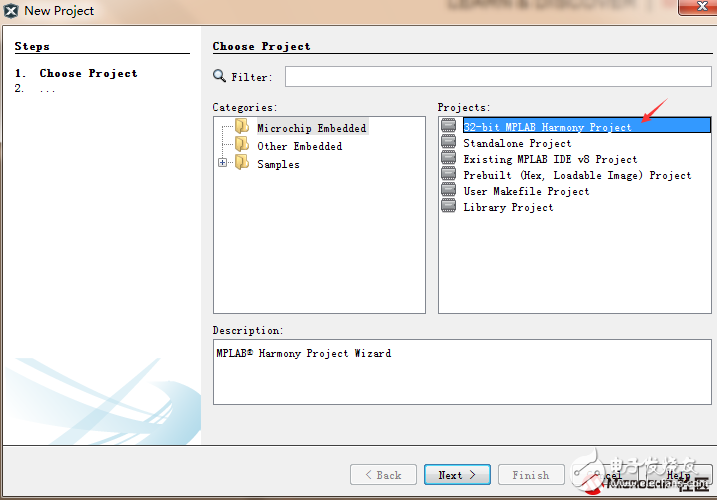Click the User Makefile Project icon

pos(449,189)
